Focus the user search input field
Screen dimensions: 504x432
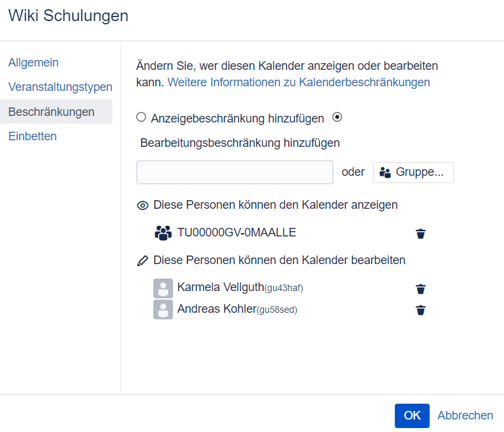click(235, 173)
